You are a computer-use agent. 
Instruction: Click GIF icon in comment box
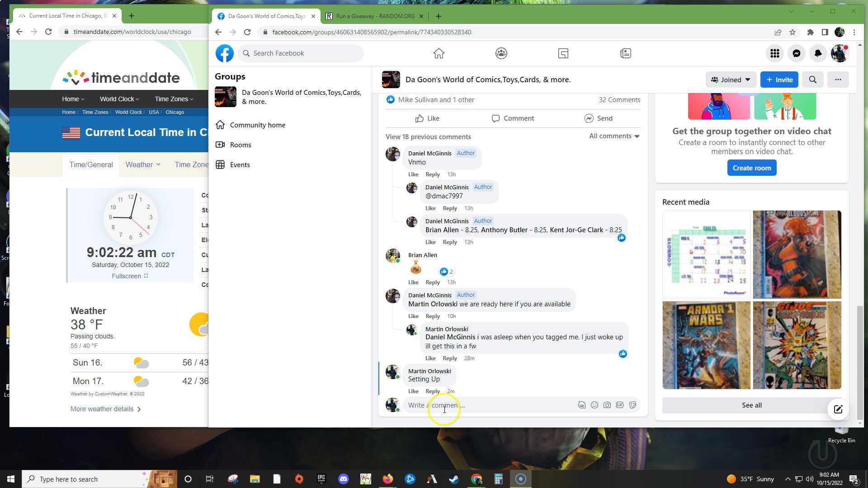620,405
